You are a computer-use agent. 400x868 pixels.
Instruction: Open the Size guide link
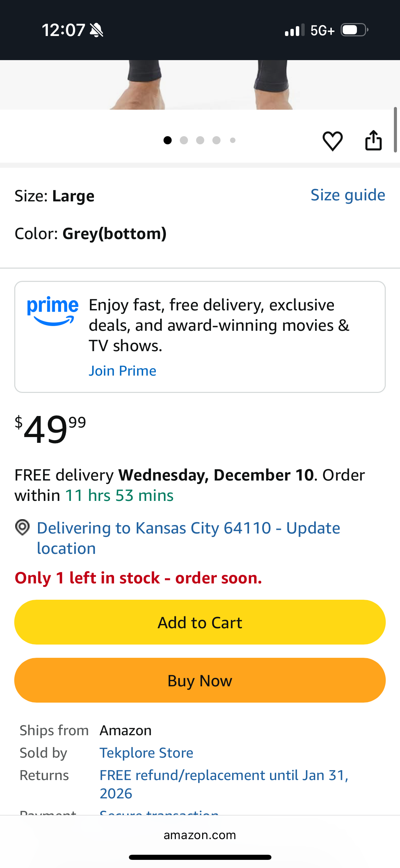[x=348, y=195]
